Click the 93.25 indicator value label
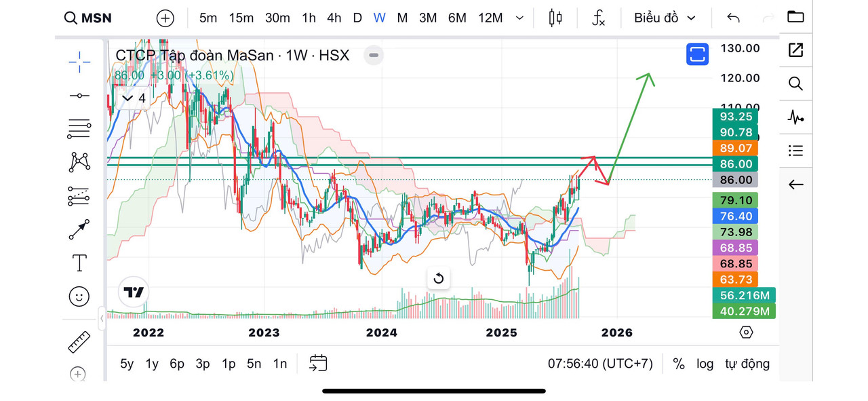 tap(736, 117)
